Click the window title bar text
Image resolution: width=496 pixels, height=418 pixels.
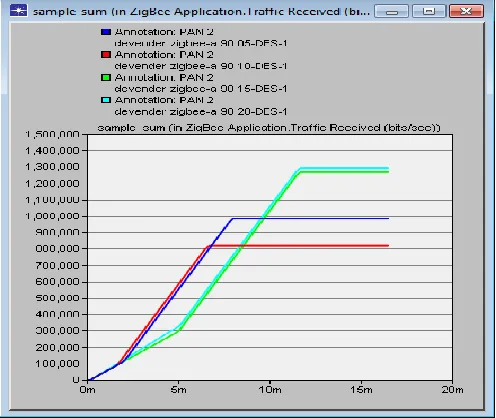point(201,12)
